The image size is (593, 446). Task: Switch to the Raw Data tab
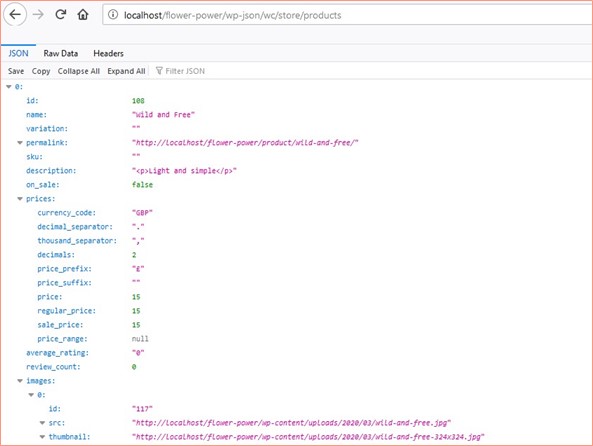click(61, 53)
